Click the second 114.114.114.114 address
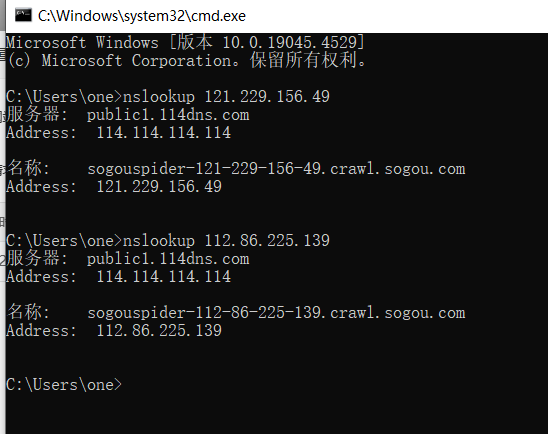 pyautogui.click(x=164, y=276)
